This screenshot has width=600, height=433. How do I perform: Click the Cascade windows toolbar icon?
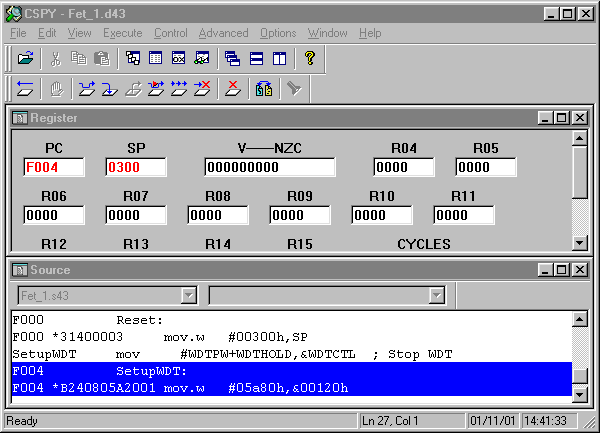232,58
